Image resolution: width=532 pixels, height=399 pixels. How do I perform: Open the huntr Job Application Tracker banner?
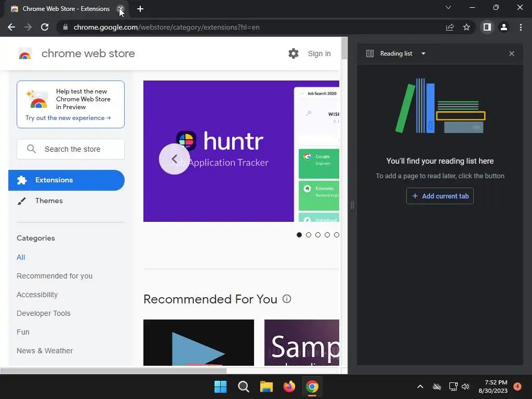click(241, 151)
